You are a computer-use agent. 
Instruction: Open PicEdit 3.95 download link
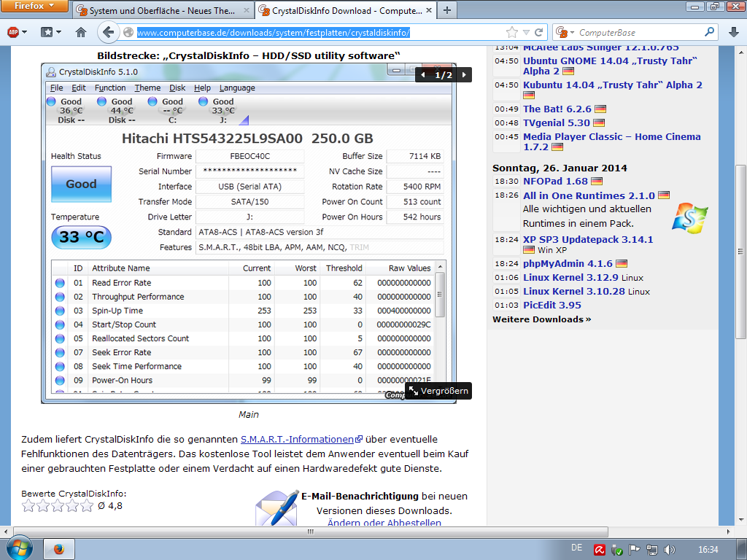tap(552, 306)
